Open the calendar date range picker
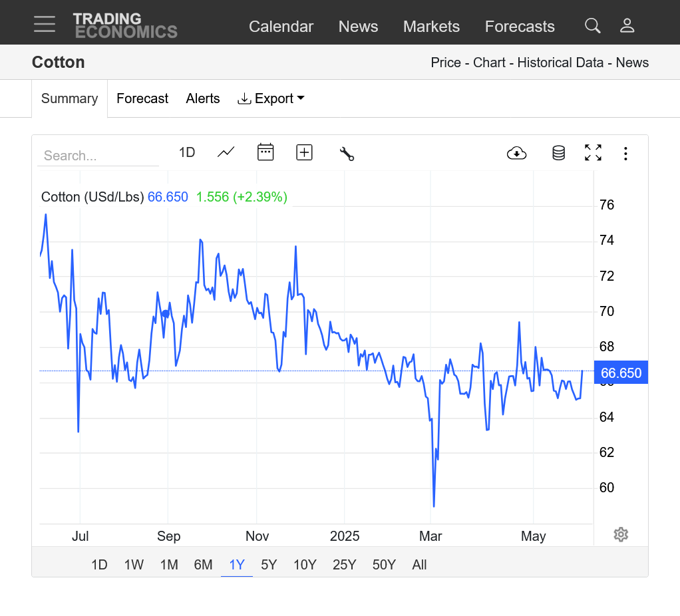 [x=265, y=152]
